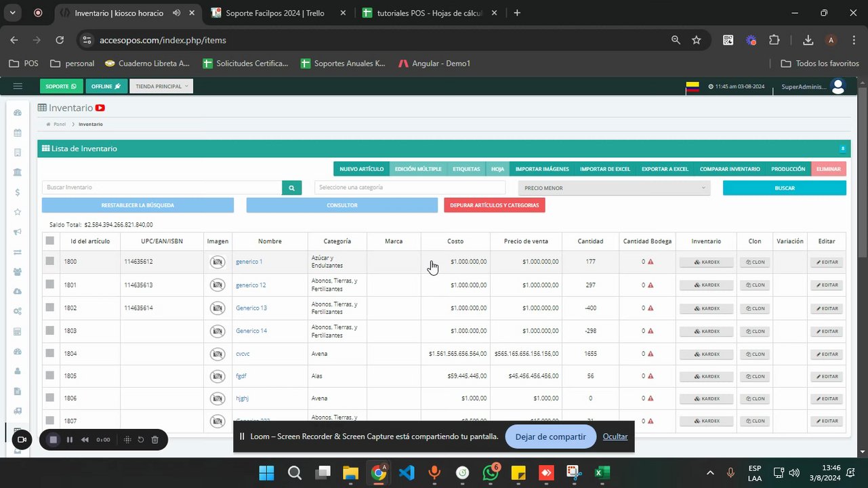Click the image placeholder for article 1800

point(218,262)
